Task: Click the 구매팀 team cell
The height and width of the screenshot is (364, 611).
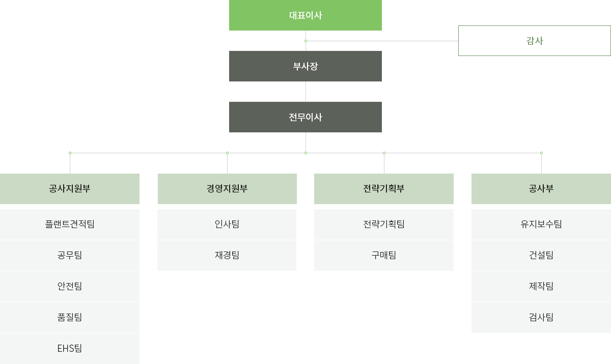Action: (384, 256)
